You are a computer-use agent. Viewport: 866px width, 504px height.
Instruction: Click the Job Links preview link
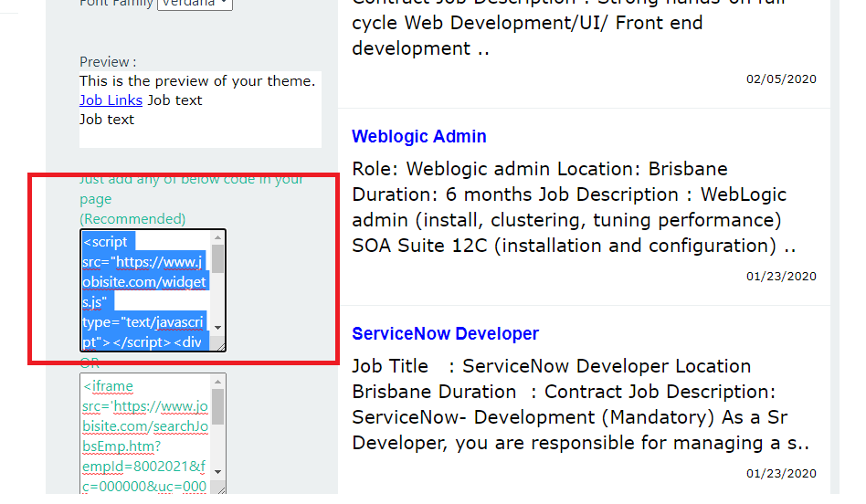(111, 100)
